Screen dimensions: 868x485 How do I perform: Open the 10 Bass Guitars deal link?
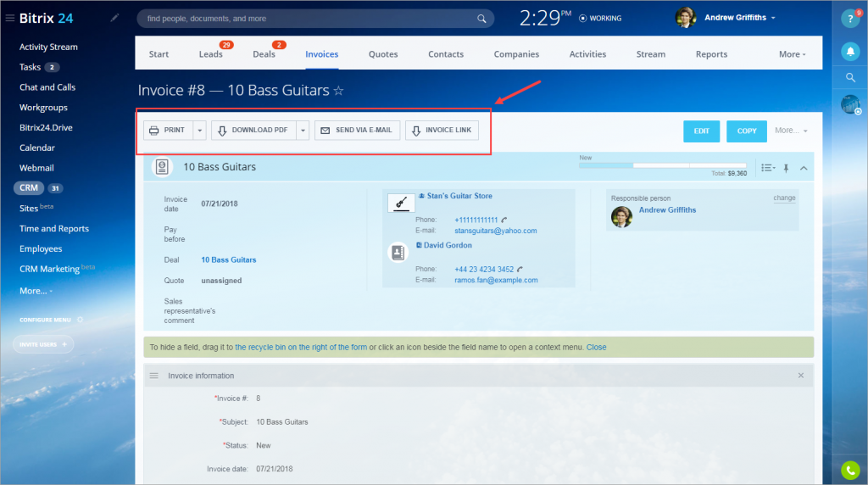pyautogui.click(x=229, y=259)
